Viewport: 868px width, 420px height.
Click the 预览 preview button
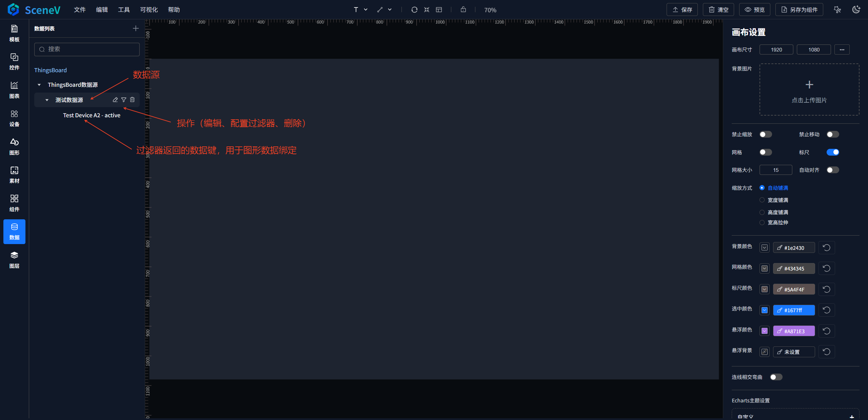(x=755, y=9)
